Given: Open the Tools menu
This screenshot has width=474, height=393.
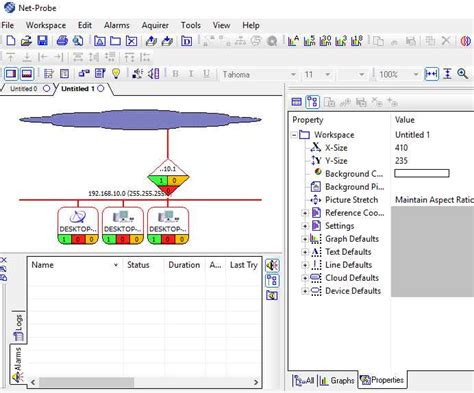Looking at the screenshot, I should coord(191,25).
